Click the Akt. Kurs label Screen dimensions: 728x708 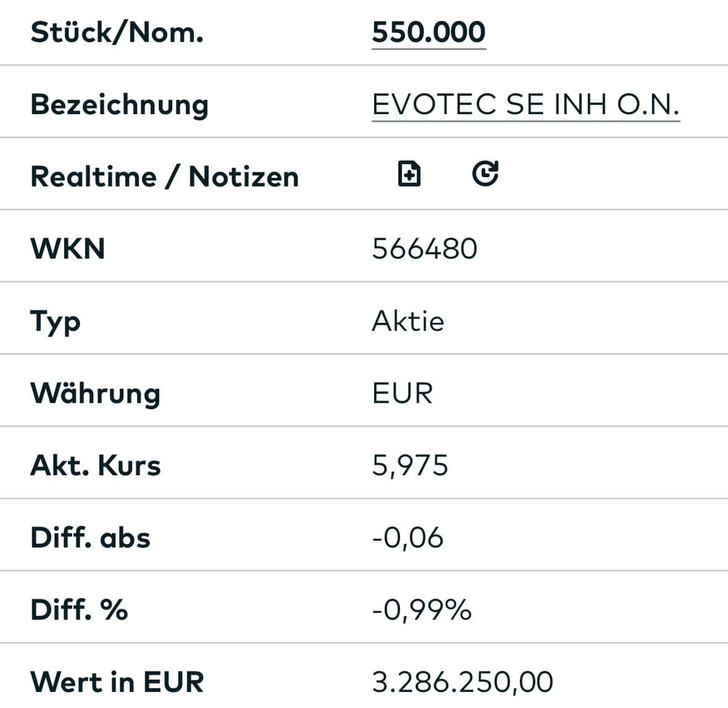tap(96, 465)
